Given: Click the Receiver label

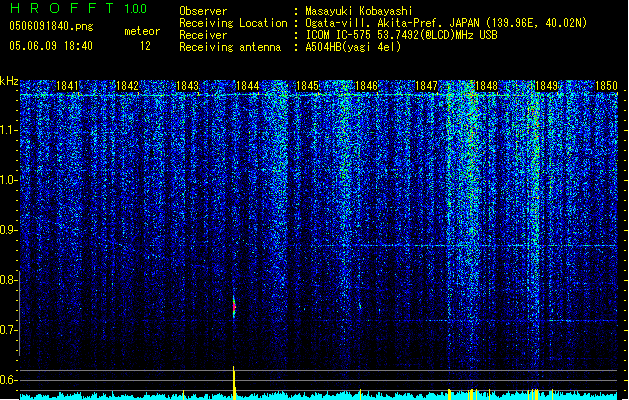Looking at the screenshot, I should pos(203,35).
